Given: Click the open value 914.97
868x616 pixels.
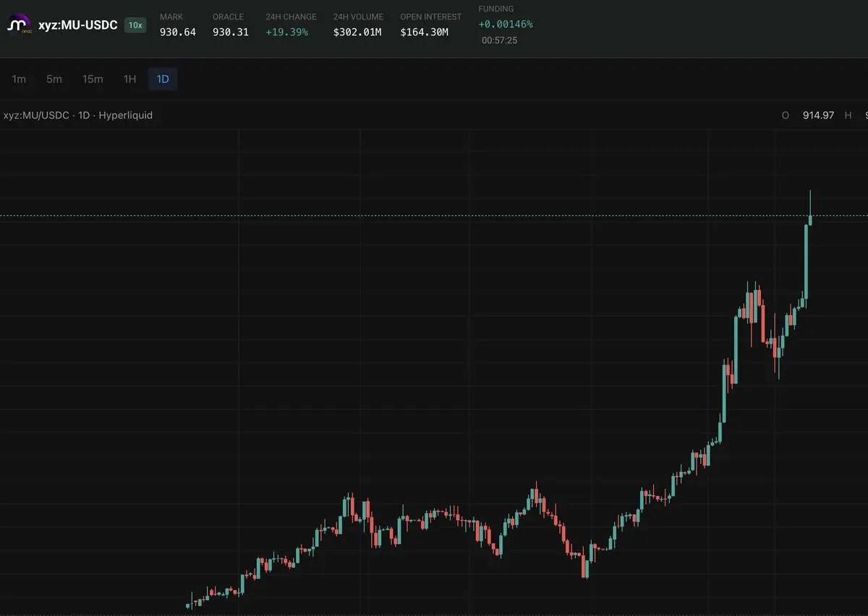Looking at the screenshot, I should tap(819, 115).
